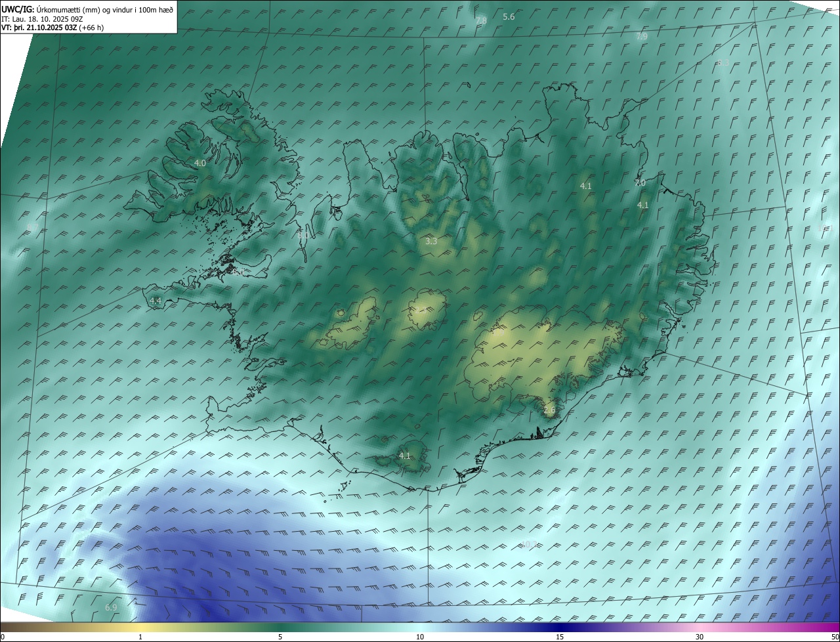Click the 8.3 value label on the map
This screenshot has width=840, height=642.
pyautogui.click(x=723, y=62)
